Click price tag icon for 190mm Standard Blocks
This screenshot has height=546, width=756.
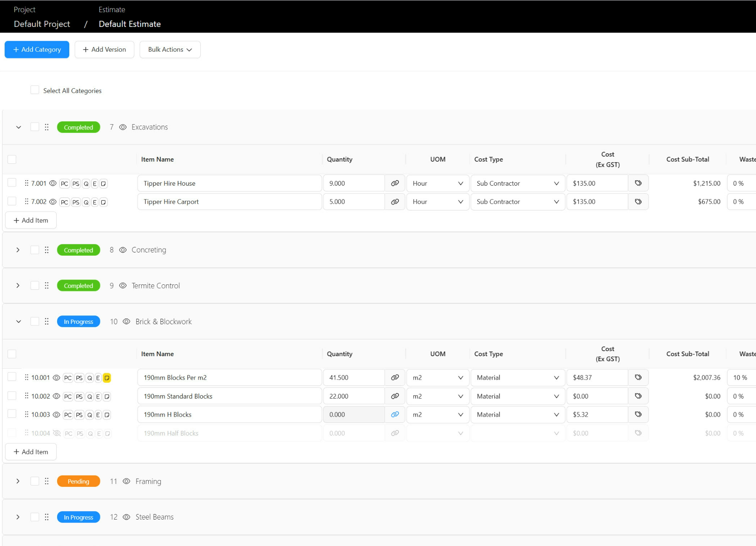638,396
